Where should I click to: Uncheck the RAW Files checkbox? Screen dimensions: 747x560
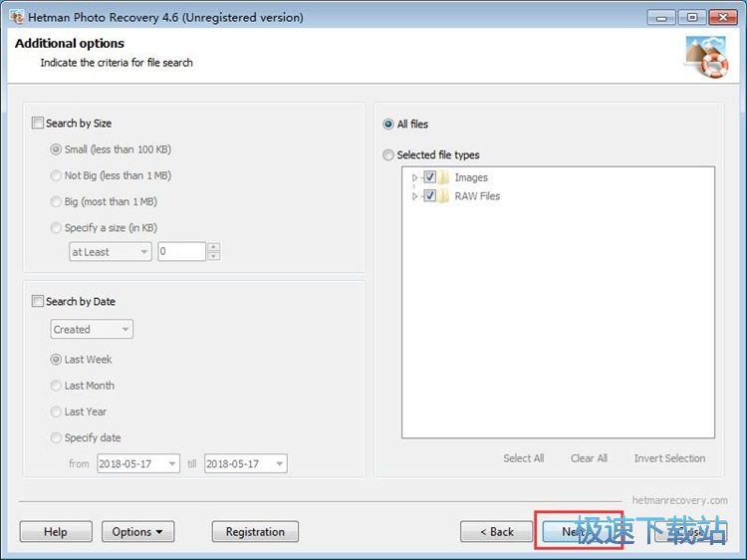[429, 196]
